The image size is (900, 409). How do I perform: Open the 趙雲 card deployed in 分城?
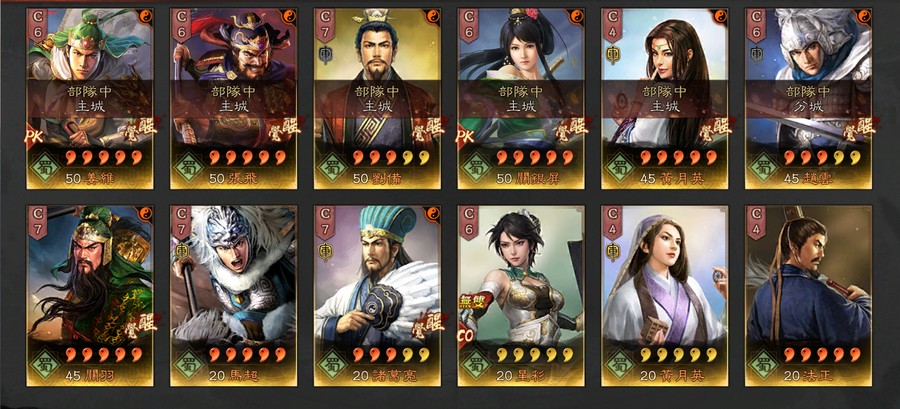pos(808,99)
